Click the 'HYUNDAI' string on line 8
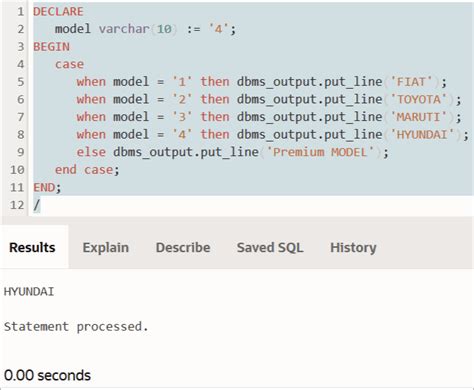The image size is (474, 390). (422, 135)
